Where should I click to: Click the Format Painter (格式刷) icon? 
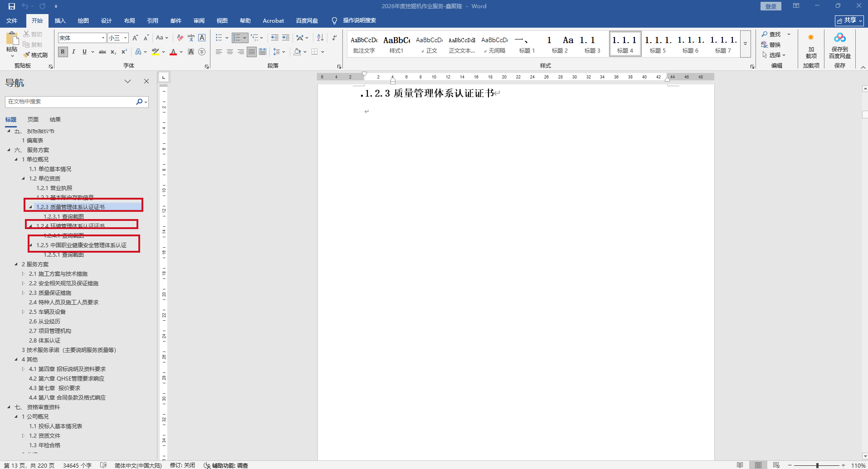point(35,55)
